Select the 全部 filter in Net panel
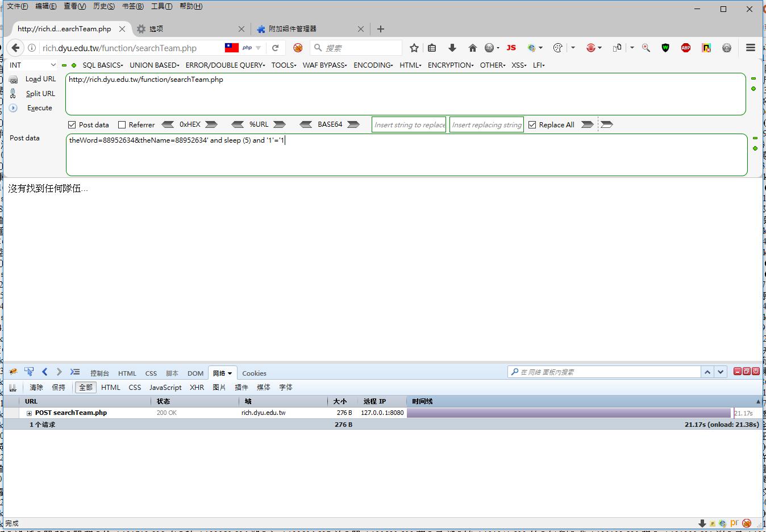 [86, 387]
